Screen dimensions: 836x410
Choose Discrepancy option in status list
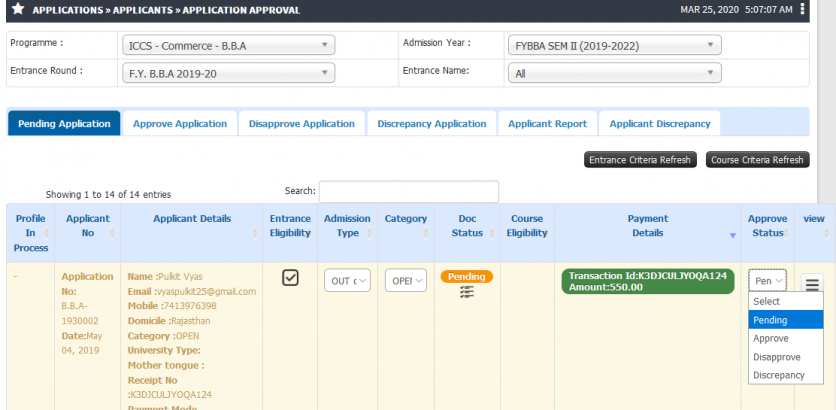[x=786, y=375]
